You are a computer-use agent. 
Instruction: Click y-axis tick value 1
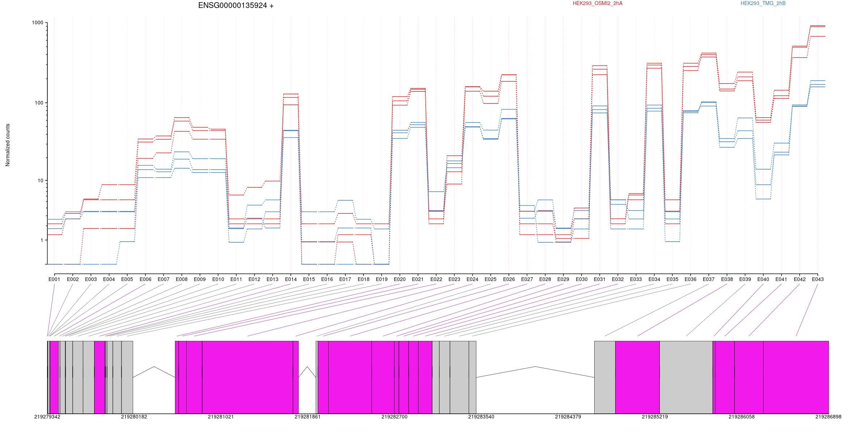(41, 240)
